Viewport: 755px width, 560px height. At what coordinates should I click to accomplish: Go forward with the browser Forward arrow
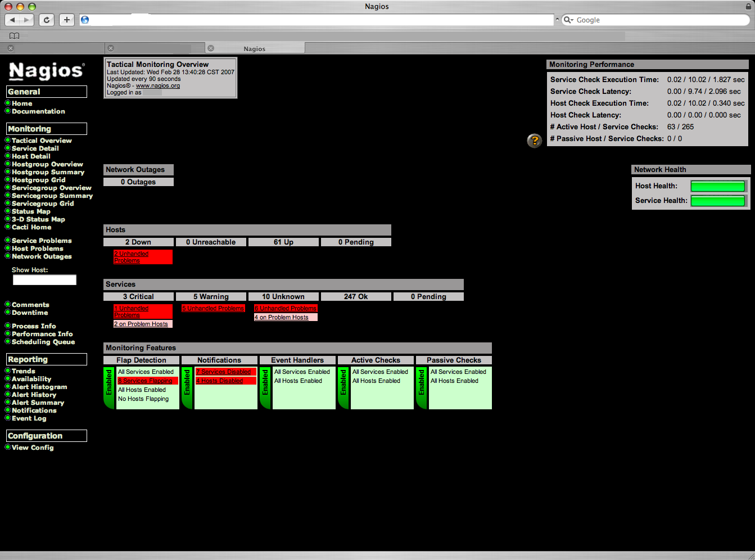point(27,20)
